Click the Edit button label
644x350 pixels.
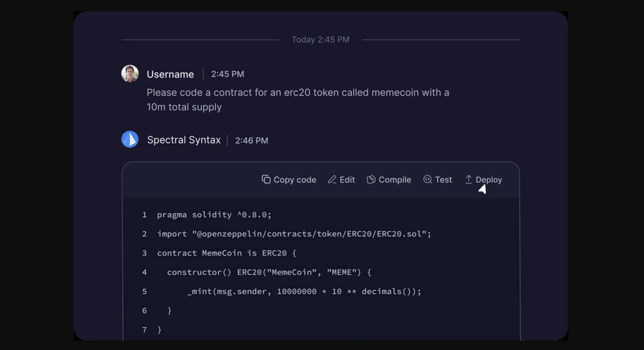347,180
